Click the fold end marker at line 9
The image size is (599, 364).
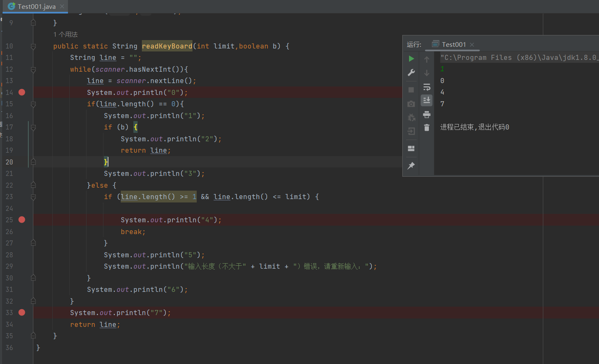(x=33, y=23)
